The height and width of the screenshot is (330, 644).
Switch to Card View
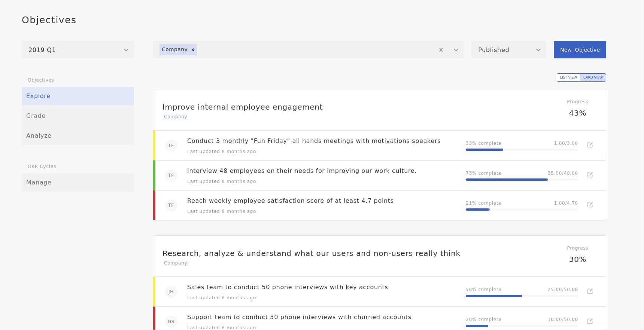click(x=593, y=77)
